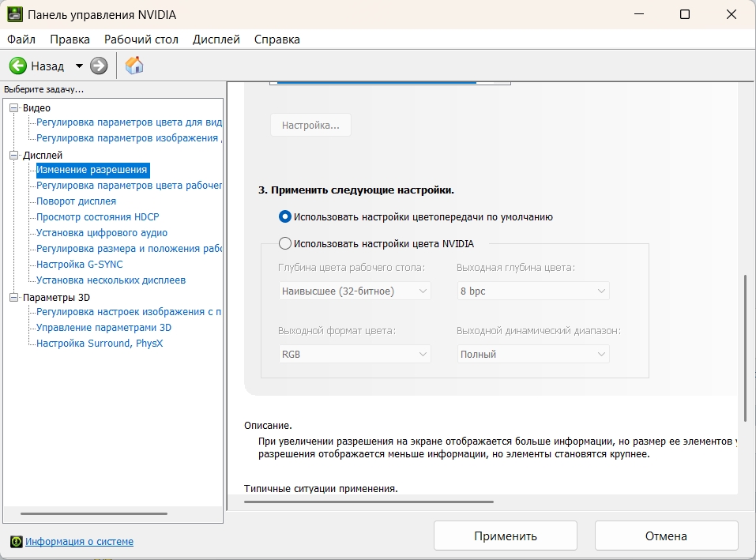Open 'Просмотр состояния HDCP' tree item
Image resolution: width=756 pixels, height=560 pixels.
click(x=97, y=217)
